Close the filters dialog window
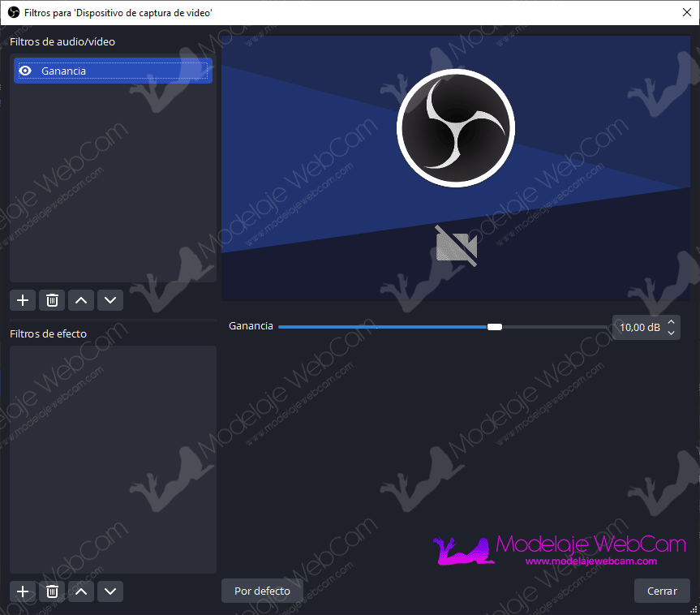The height and width of the screenshot is (615, 700). click(687, 12)
